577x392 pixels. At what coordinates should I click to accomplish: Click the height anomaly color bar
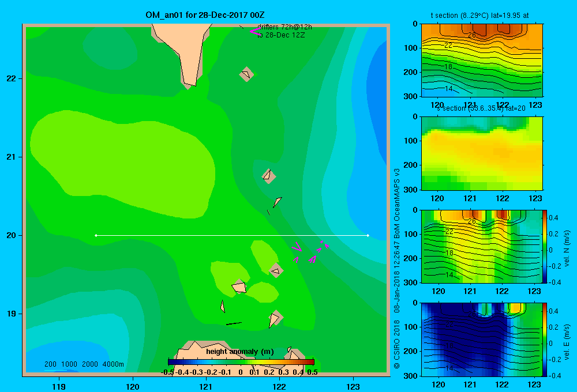pos(241,361)
